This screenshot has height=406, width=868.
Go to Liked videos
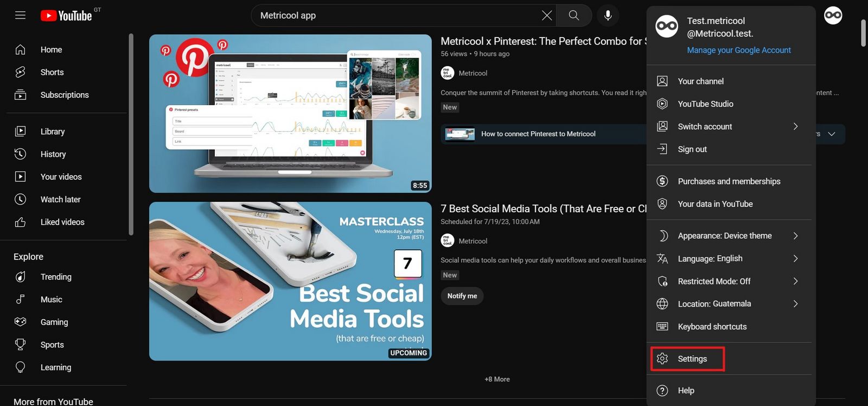[62, 222]
